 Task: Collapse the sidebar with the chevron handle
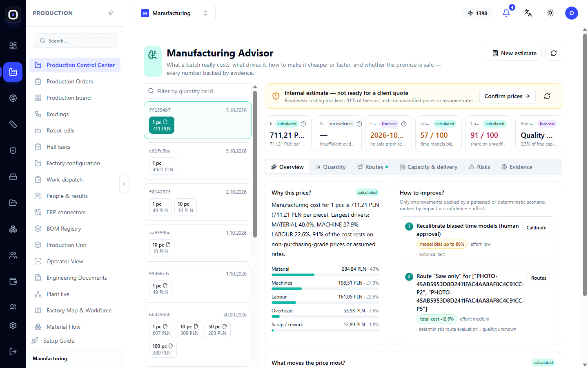[x=124, y=184]
